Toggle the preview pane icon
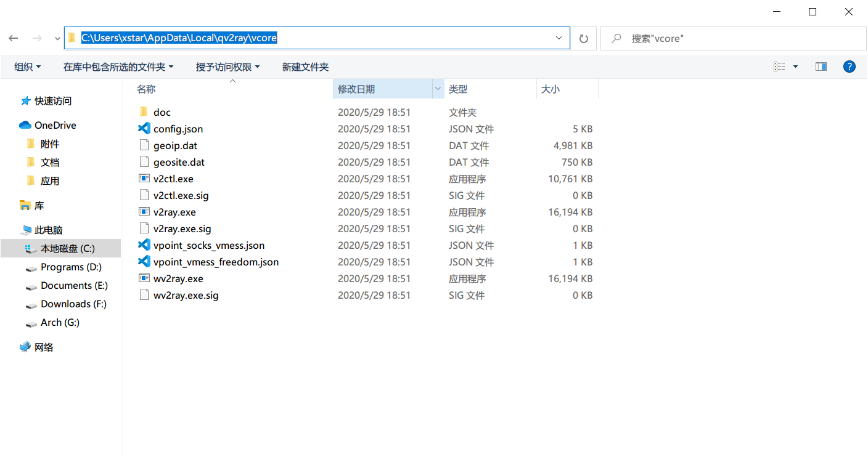The image size is (868, 457). click(x=821, y=67)
